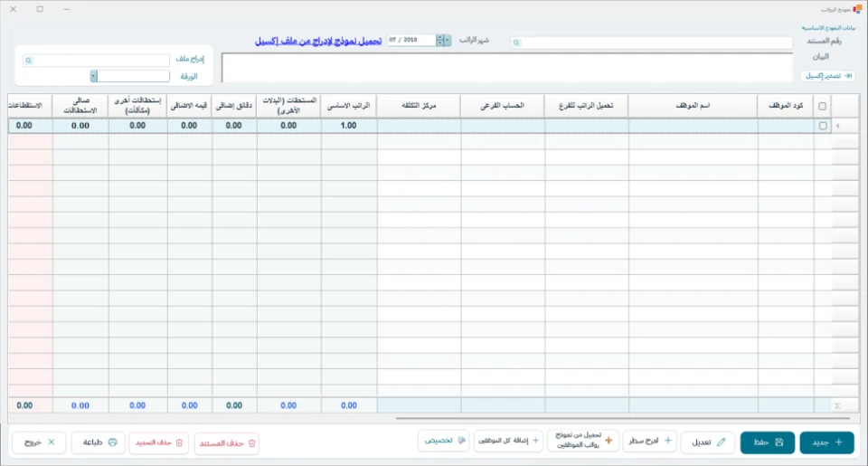The height and width of the screenshot is (466, 868).
Task: Click the الراتب الاساسى column header
Action: [349, 105]
